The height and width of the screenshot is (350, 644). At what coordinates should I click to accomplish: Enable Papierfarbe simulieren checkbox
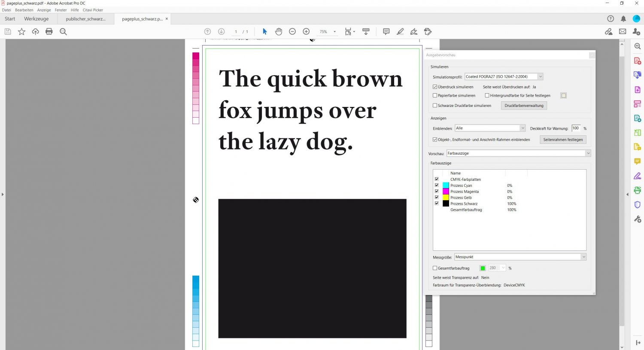435,95
